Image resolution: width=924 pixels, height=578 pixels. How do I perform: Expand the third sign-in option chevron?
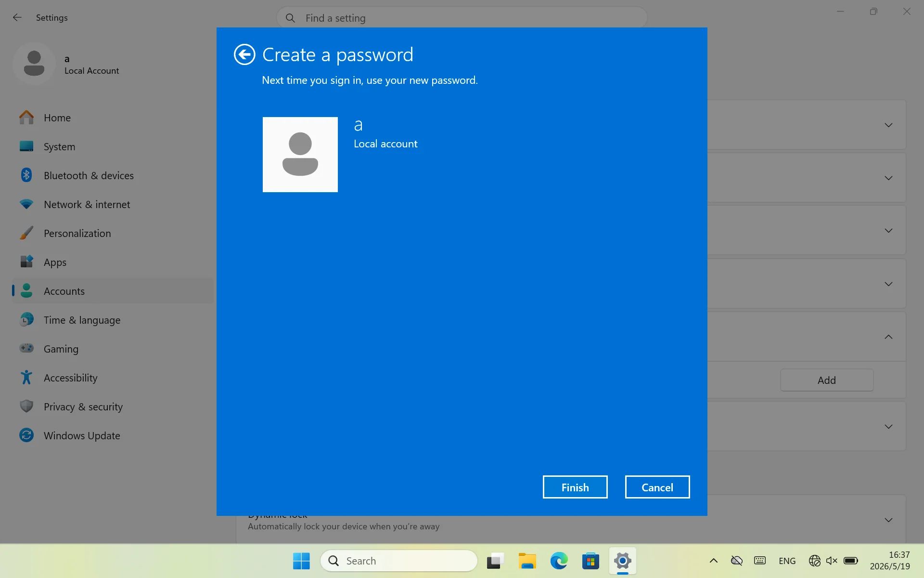[x=888, y=231]
